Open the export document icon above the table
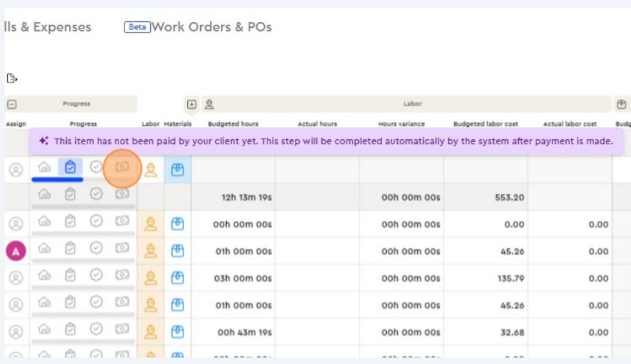The image size is (631, 364). coord(12,78)
